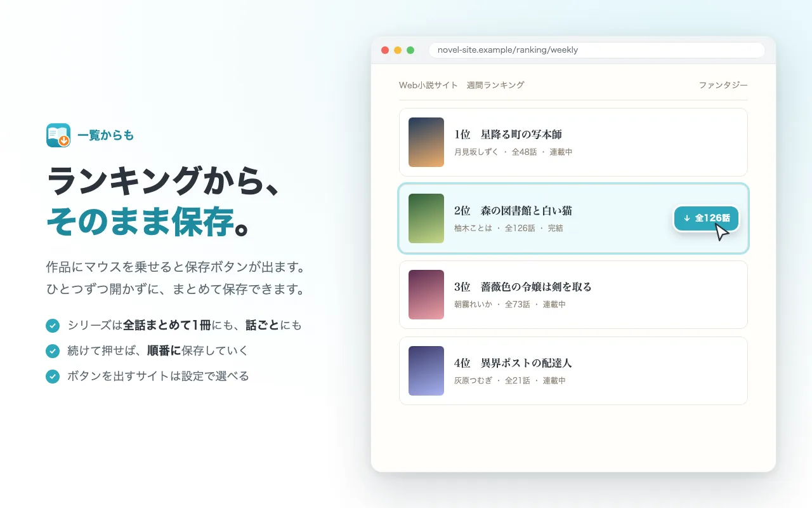Click the book download extension logo icon
Screen dimensions: 812x508
58,135
